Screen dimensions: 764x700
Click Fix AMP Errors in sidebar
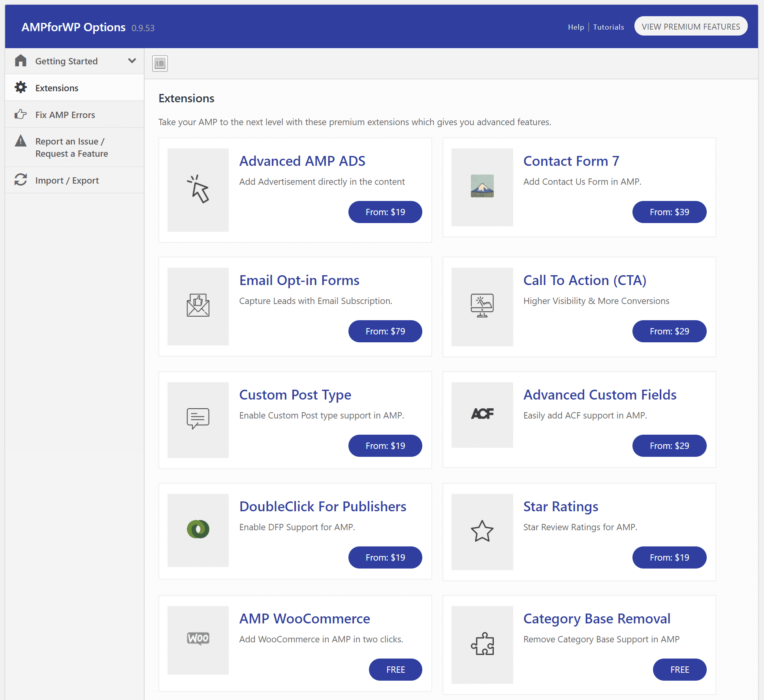coord(64,113)
